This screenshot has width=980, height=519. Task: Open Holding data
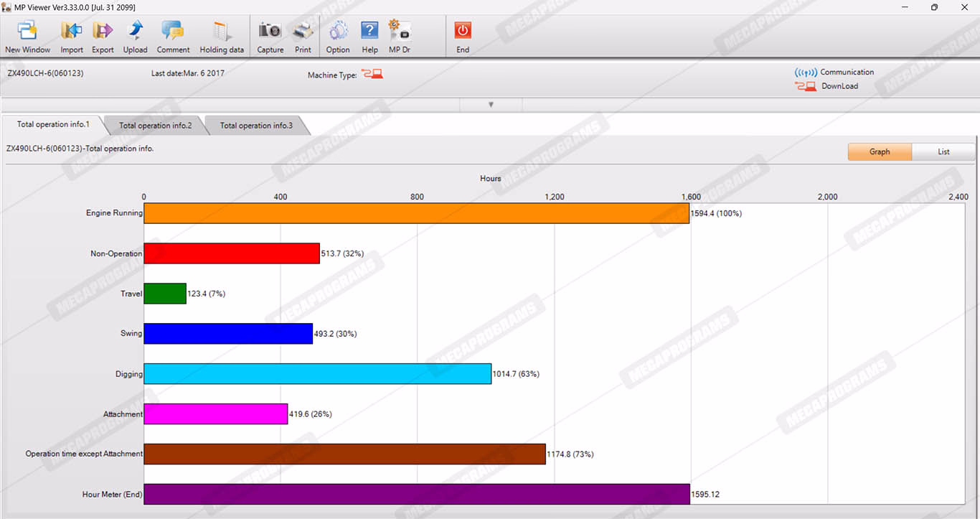pos(222,37)
